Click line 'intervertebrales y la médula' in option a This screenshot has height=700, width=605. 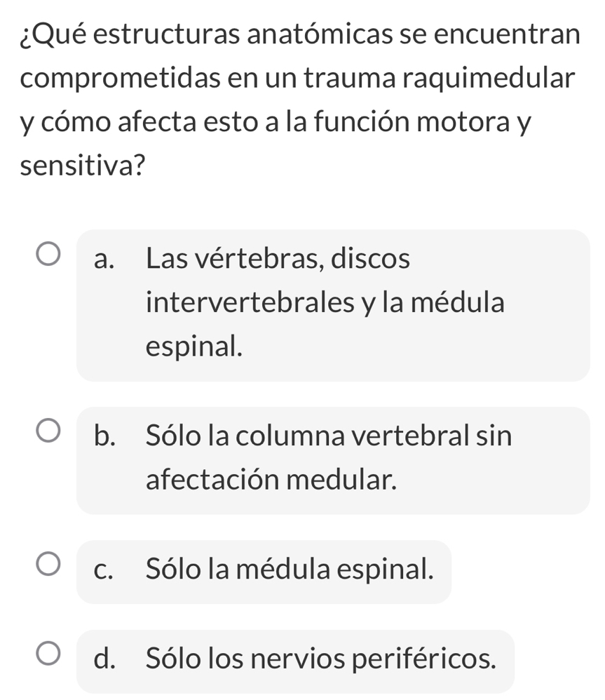[x=326, y=303]
